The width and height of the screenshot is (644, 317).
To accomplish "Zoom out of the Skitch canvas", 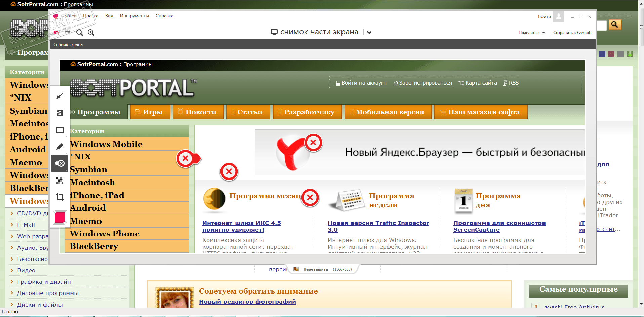I will tap(80, 32).
